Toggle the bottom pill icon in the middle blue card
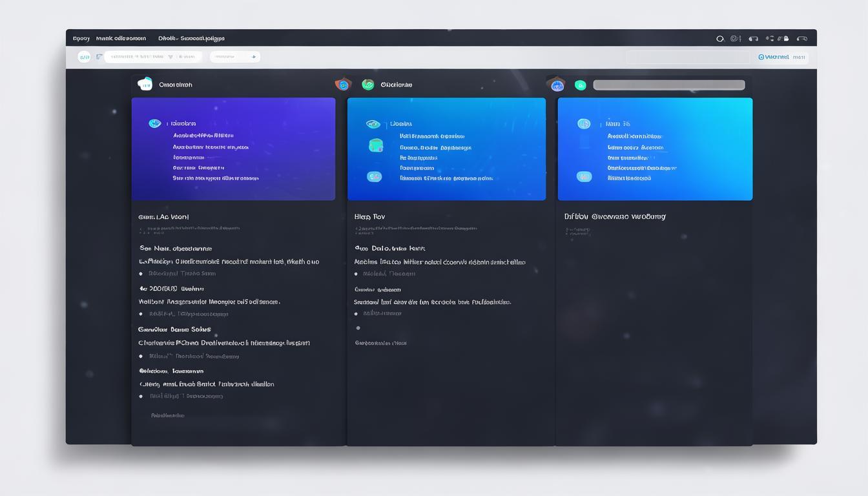The width and height of the screenshot is (868, 496). point(374,177)
